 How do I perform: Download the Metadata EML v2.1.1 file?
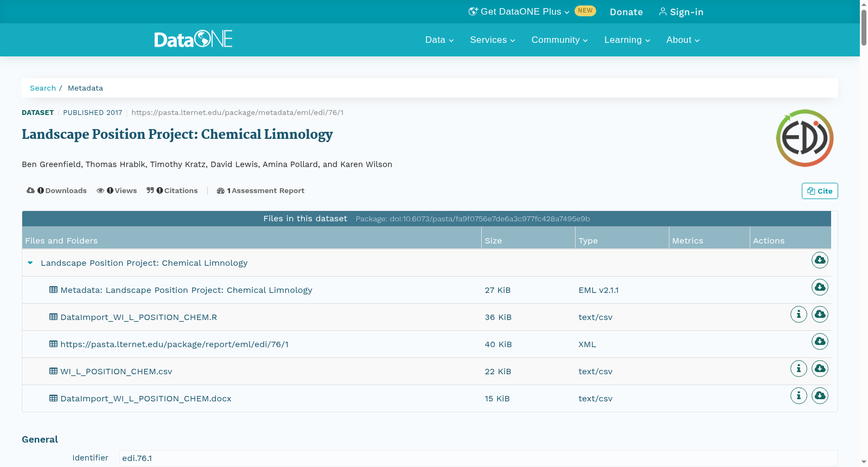coord(820,287)
